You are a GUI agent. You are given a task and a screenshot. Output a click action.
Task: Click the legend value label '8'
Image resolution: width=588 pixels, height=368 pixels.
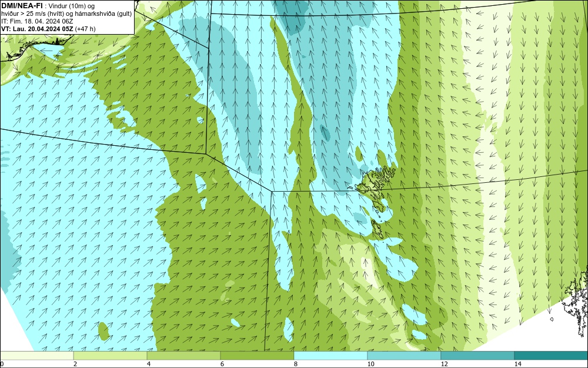tap(296, 364)
